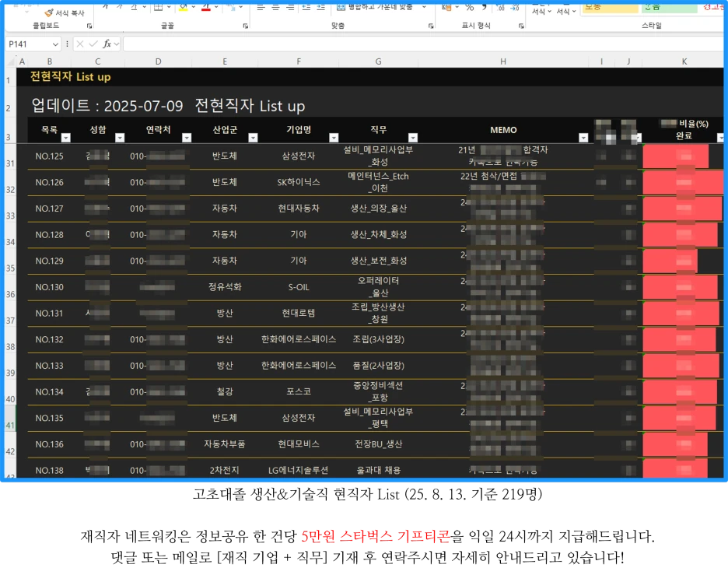Apply the red font color

pyautogui.click(x=207, y=7)
